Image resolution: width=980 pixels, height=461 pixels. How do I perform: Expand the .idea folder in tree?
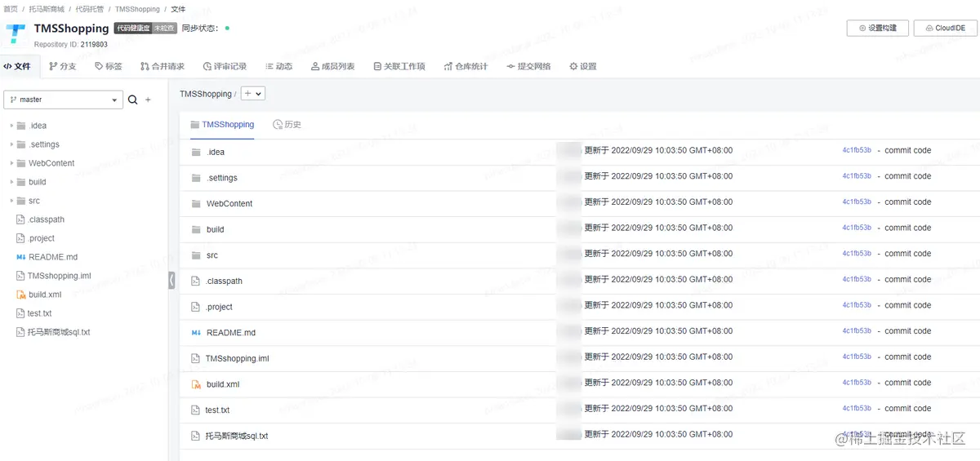[x=11, y=126]
